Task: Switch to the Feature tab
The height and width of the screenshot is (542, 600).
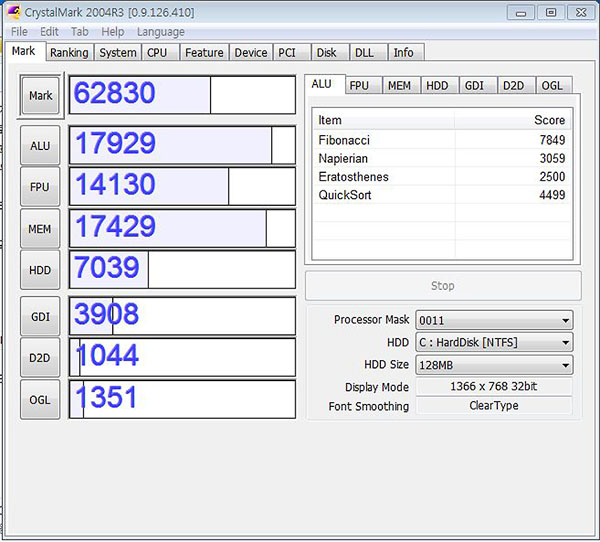Action: point(204,52)
